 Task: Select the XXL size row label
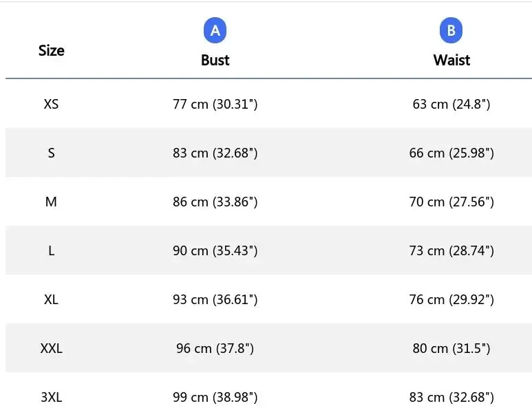(x=52, y=349)
